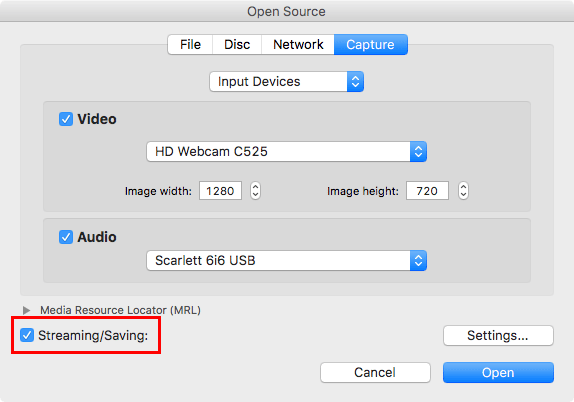Uncheck the Audio checkbox
Screen dimensions: 574x402
(x=66, y=237)
